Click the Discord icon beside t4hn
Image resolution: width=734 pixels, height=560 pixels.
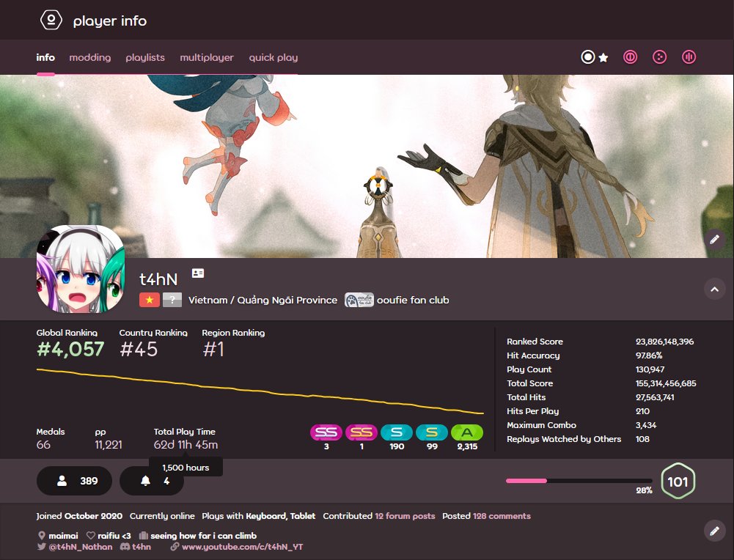[x=125, y=546]
